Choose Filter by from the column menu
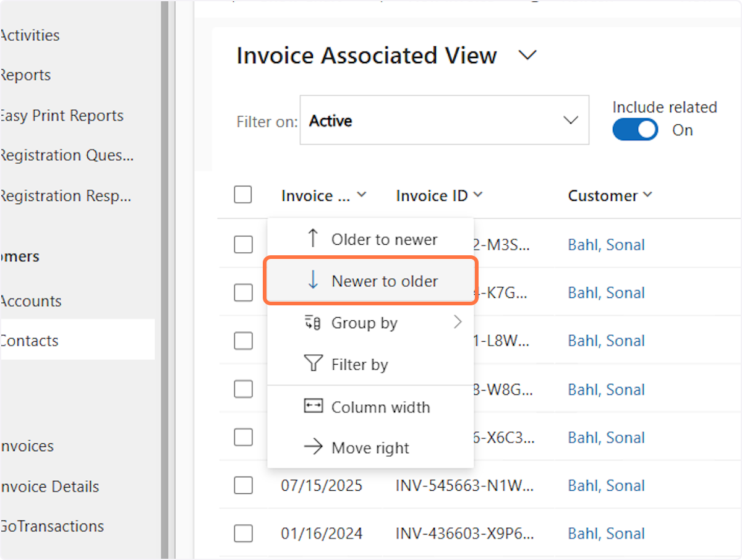The image size is (742, 560). click(x=370, y=364)
